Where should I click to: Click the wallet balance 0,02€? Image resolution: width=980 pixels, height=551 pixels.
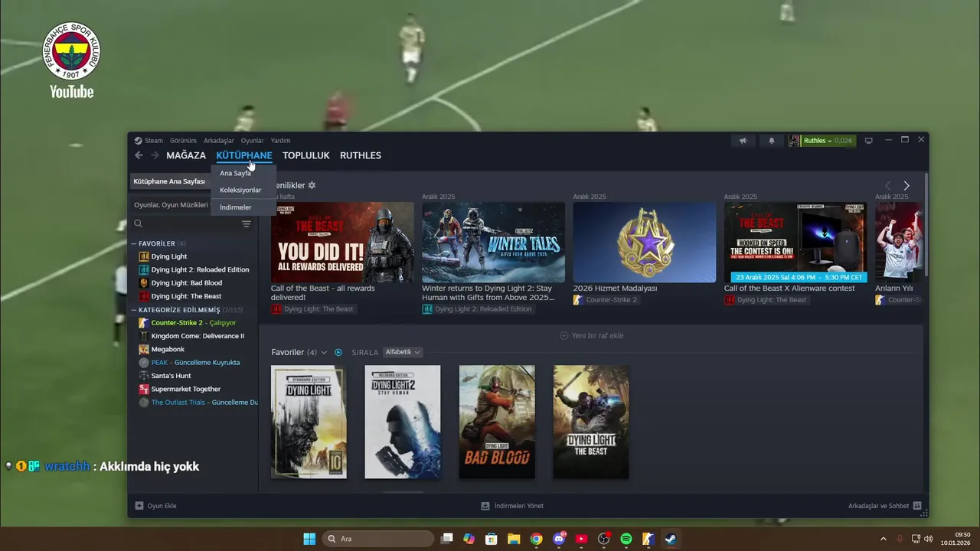(843, 141)
